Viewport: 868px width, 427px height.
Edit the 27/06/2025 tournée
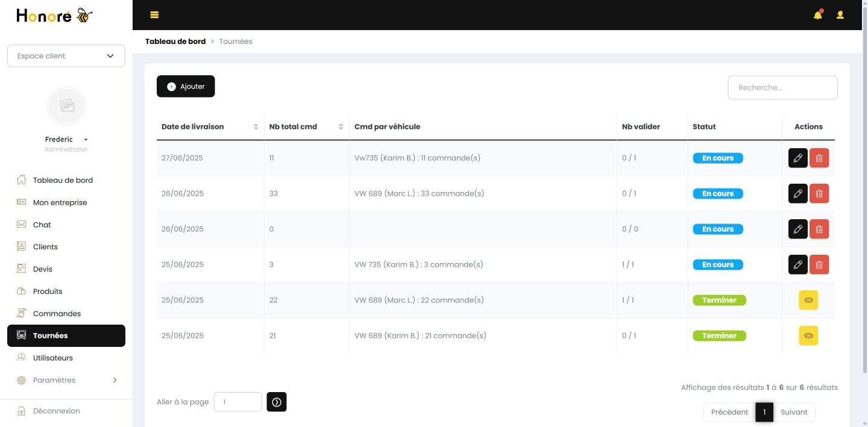[798, 158]
